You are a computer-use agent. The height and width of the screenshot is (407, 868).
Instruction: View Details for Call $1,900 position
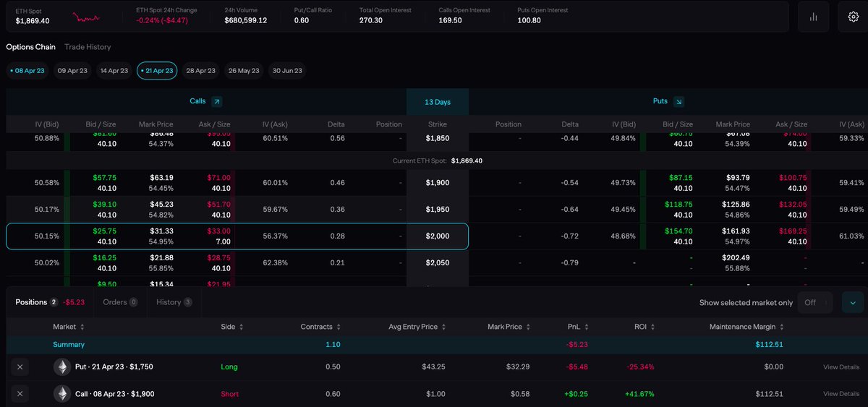[841, 394]
